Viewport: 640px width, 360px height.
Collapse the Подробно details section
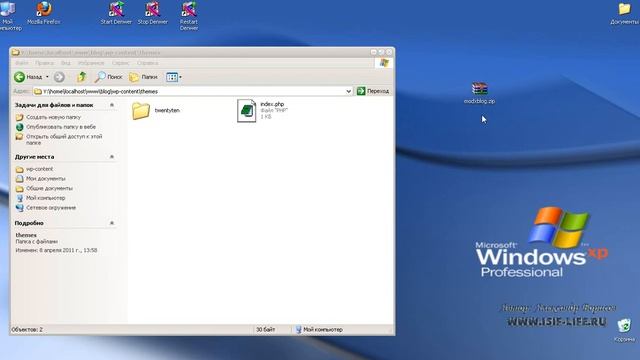(112, 223)
